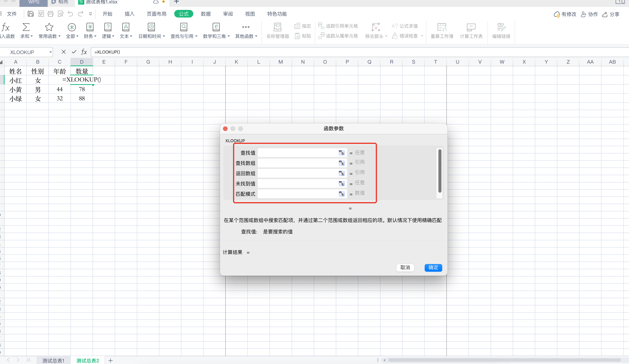Switch to the 视图 ribbon tab
Screen dimensions: 629x364
250,14
